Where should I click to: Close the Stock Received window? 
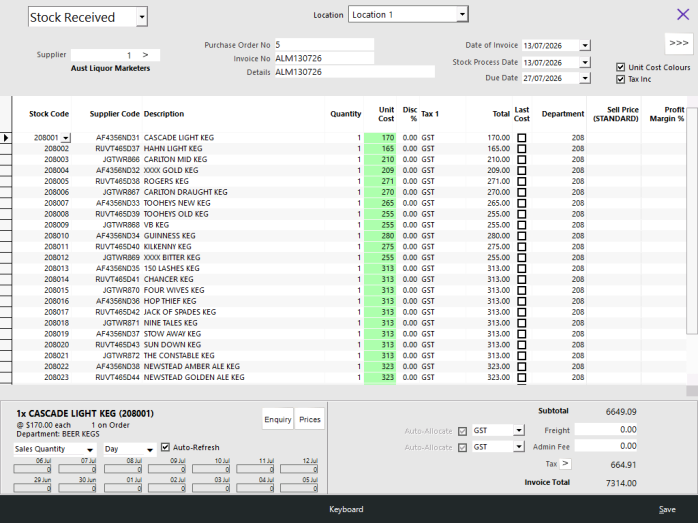click(x=682, y=14)
